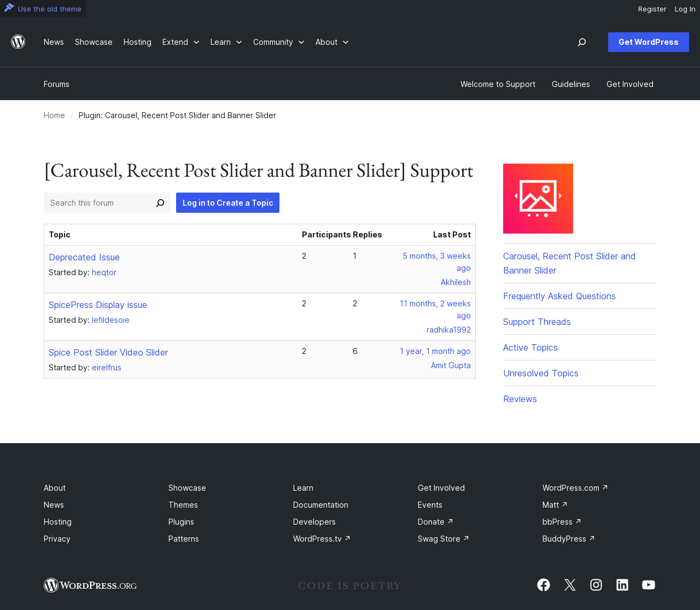Open WordPress Instagram icon
The width and height of the screenshot is (700, 610).
(x=596, y=585)
